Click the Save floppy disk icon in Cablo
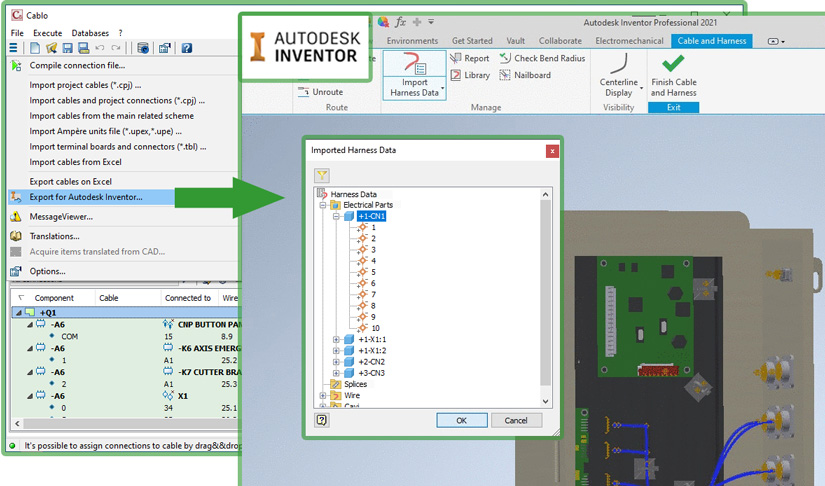The image size is (825, 486). click(x=67, y=48)
